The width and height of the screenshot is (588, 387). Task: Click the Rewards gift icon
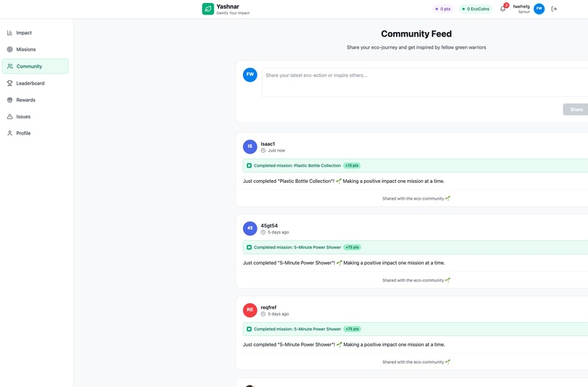tap(9, 100)
